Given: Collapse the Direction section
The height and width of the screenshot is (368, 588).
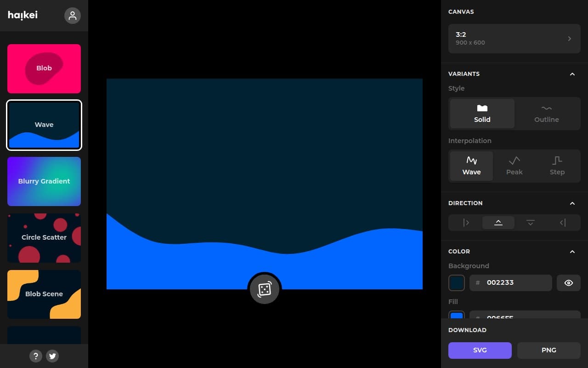Looking at the screenshot, I should point(572,203).
